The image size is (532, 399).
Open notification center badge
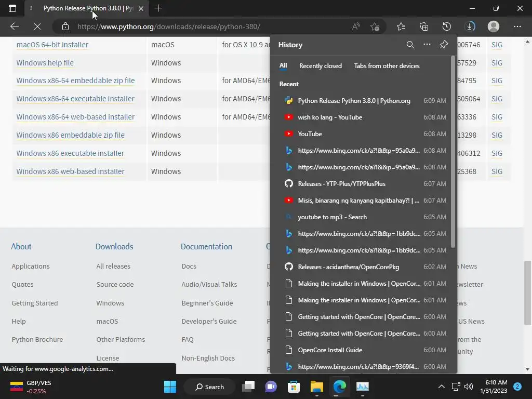click(517, 387)
